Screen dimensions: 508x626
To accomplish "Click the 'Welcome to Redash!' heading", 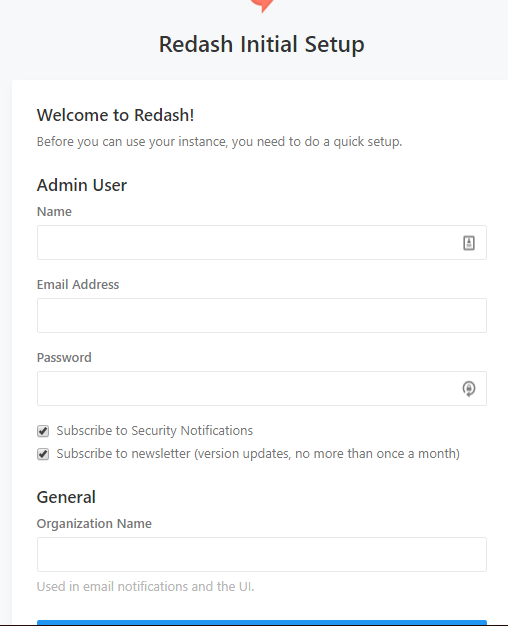I will pyautogui.click(x=115, y=115).
